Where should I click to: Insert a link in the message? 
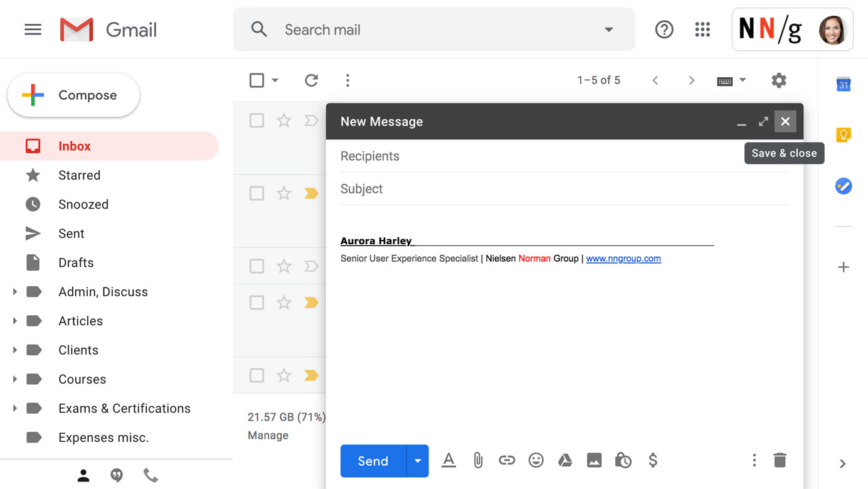(507, 461)
